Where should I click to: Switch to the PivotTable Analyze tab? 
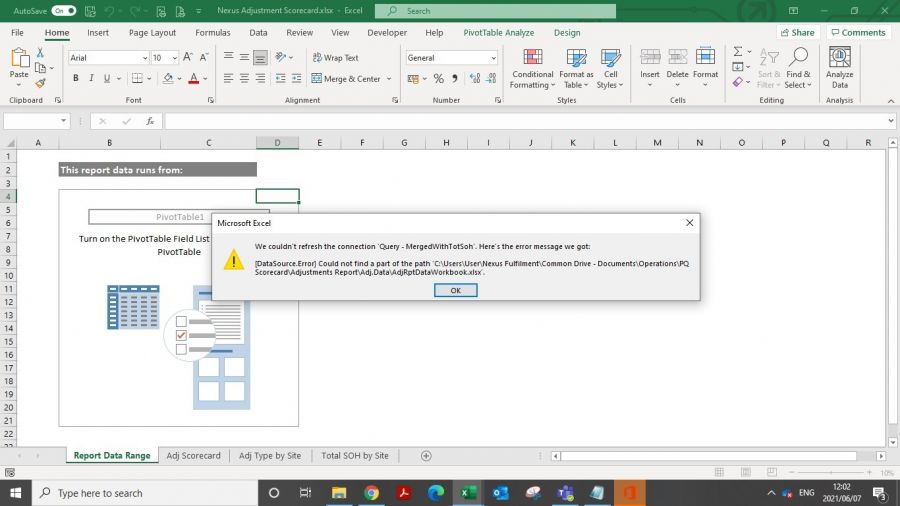click(x=498, y=33)
